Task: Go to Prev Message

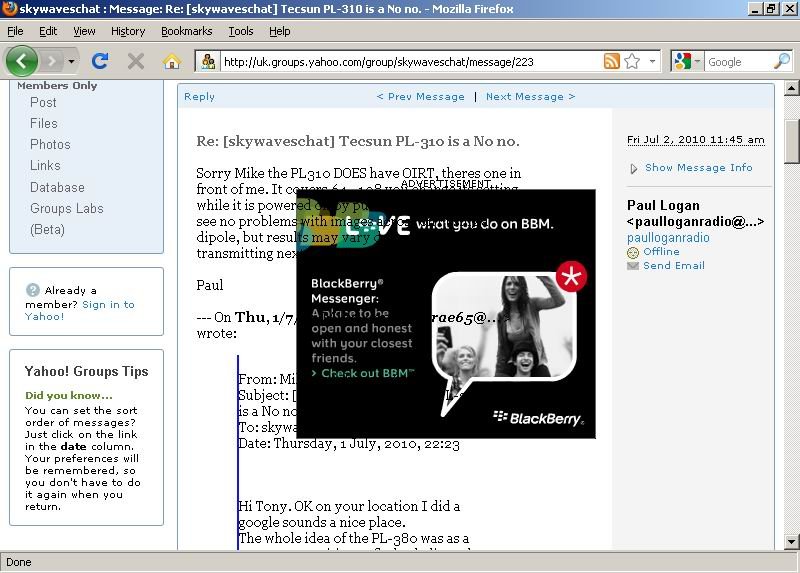Action: coord(420,96)
